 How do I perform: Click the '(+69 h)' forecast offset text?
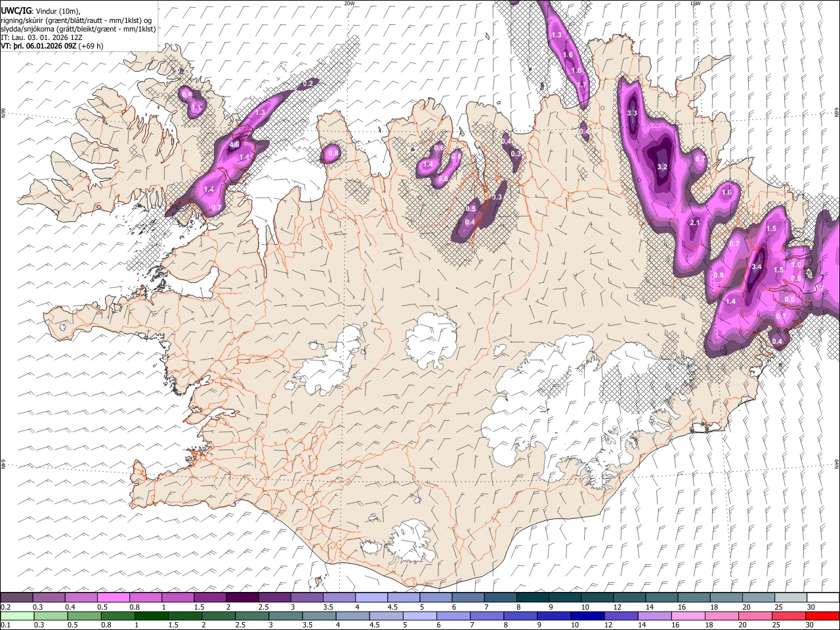tap(91, 46)
